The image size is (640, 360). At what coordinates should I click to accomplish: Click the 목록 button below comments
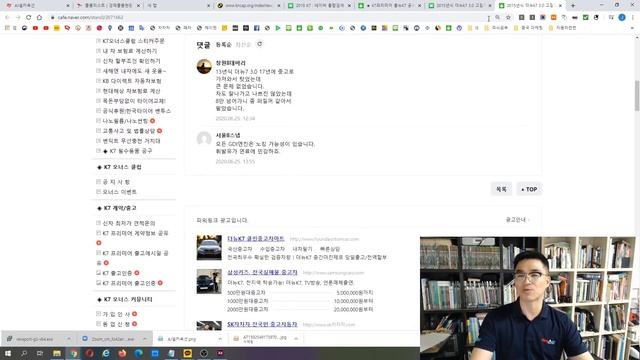click(x=501, y=189)
